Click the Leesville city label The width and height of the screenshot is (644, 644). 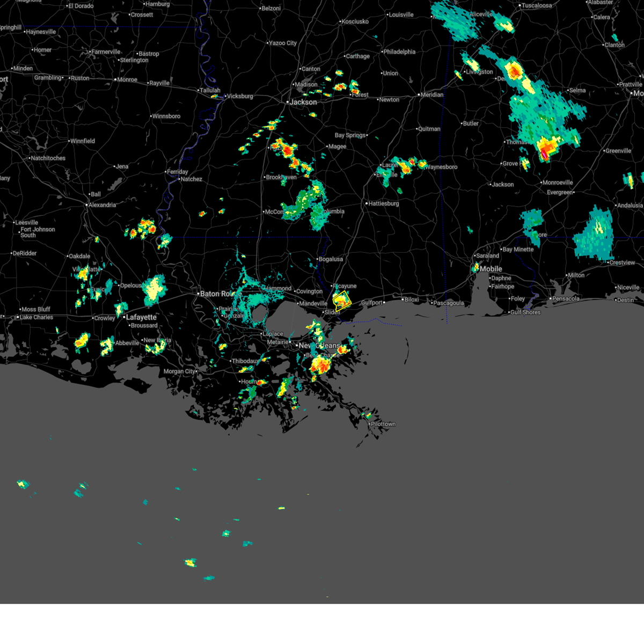pyautogui.click(x=26, y=223)
